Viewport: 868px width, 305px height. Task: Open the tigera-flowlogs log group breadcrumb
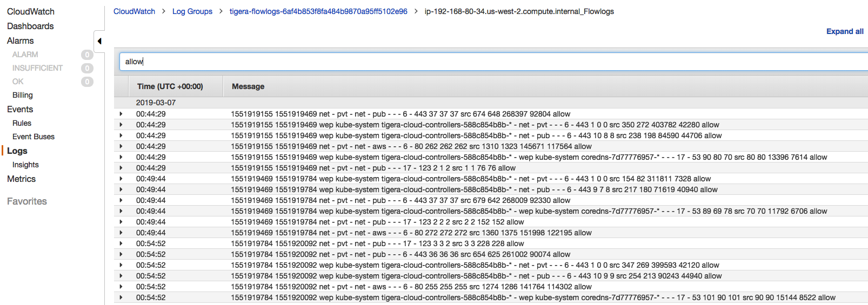coord(318,11)
